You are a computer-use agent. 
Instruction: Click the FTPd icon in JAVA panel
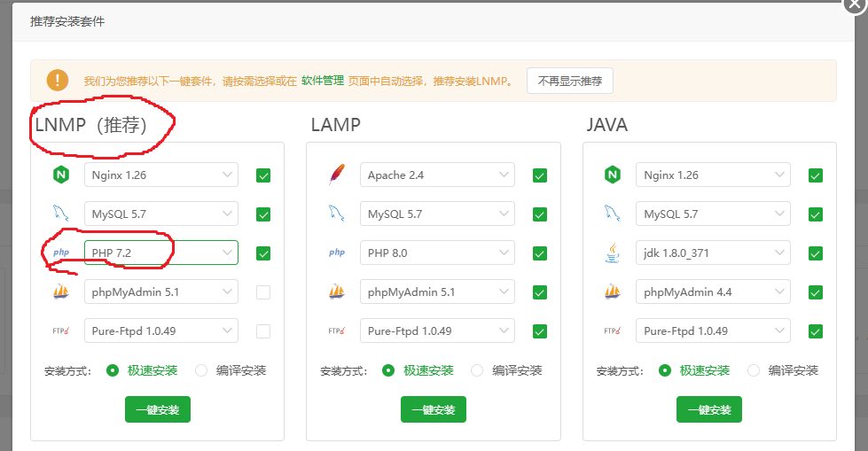click(x=613, y=330)
